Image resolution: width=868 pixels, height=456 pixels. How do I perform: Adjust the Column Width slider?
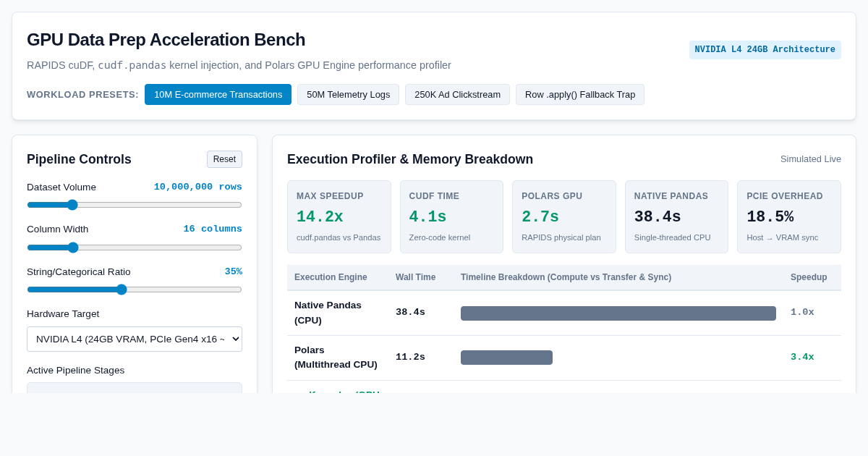pos(135,248)
